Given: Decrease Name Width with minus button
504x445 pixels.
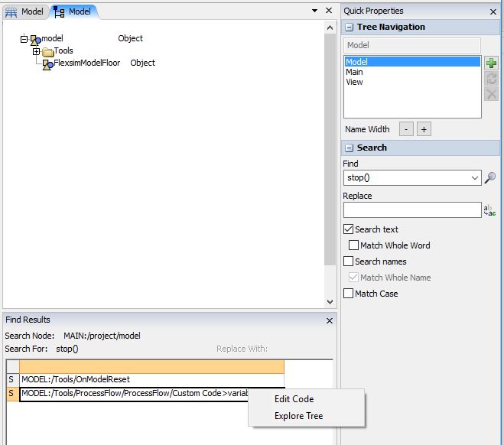Looking at the screenshot, I should pyautogui.click(x=408, y=129).
